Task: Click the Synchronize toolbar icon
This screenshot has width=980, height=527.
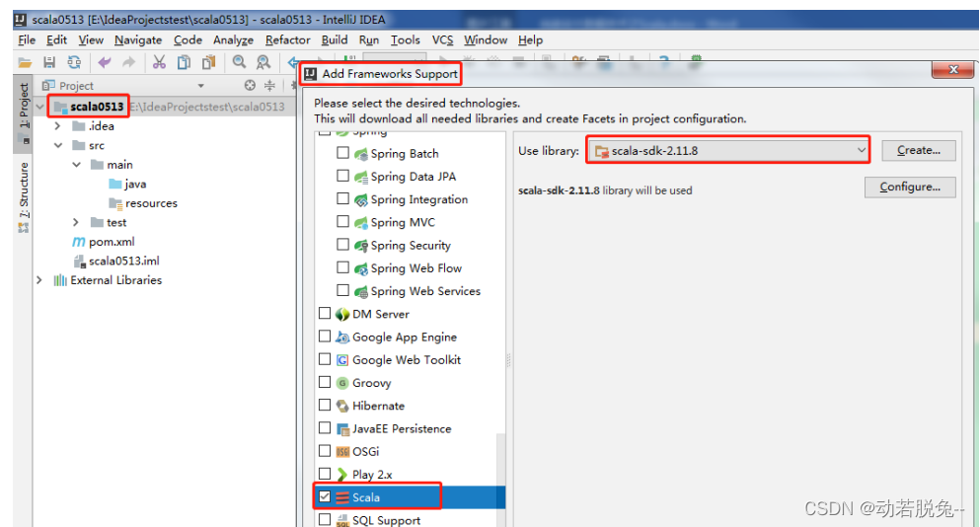Action: pyautogui.click(x=74, y=62)
